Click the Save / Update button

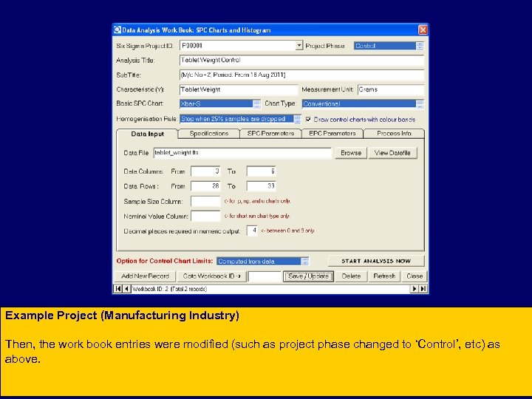(308, 276)
